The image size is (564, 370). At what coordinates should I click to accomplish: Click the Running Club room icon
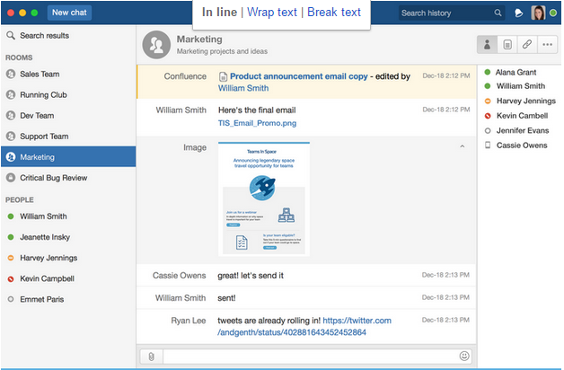click(11, 95)
